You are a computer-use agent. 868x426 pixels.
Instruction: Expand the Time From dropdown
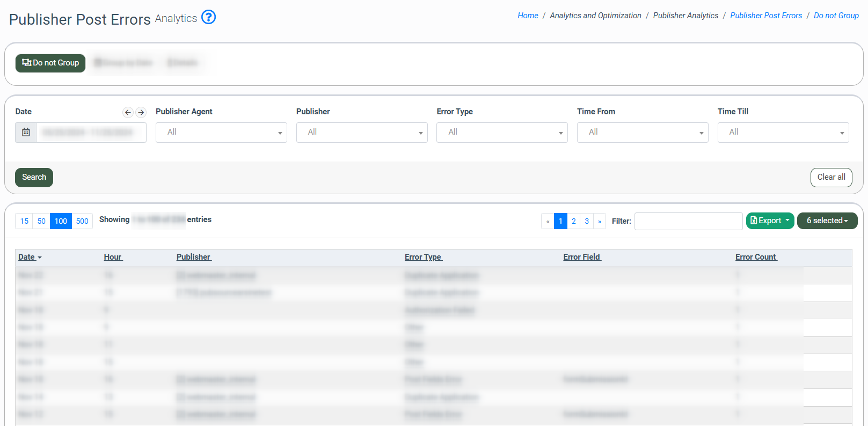click(642, 133)
